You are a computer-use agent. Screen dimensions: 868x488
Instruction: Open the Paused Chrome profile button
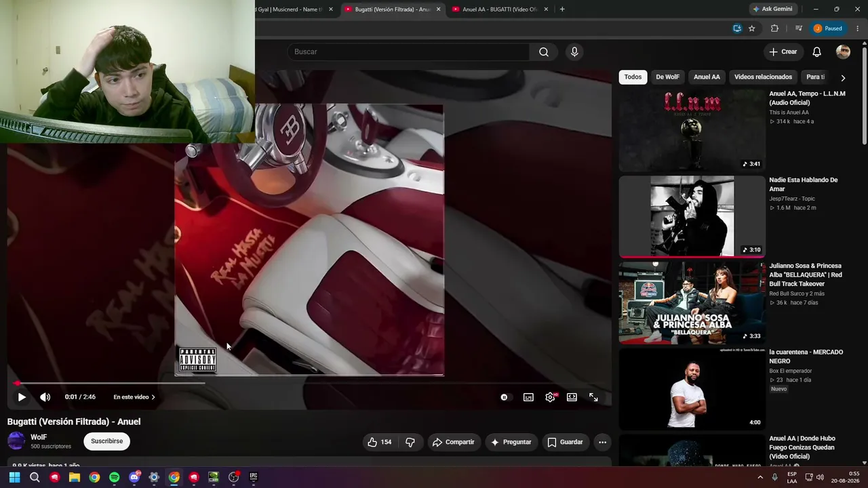tap(828, 28)
